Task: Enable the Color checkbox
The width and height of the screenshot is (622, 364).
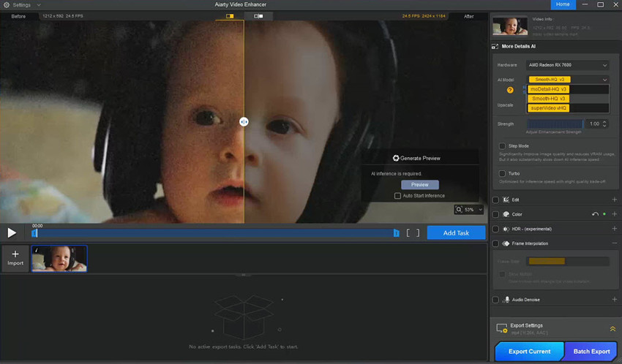Action: click(x=495, y=214)
